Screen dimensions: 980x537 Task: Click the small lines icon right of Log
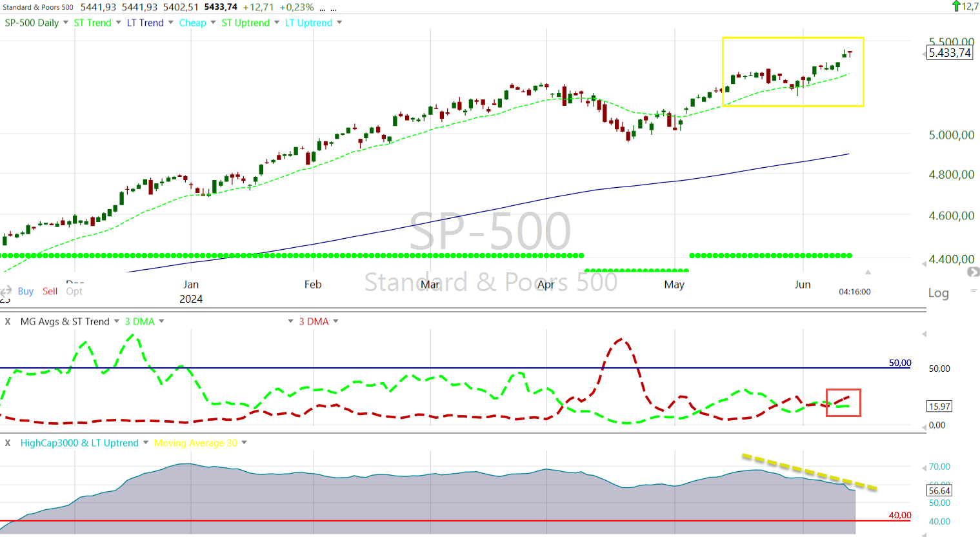tap(974, 291)
